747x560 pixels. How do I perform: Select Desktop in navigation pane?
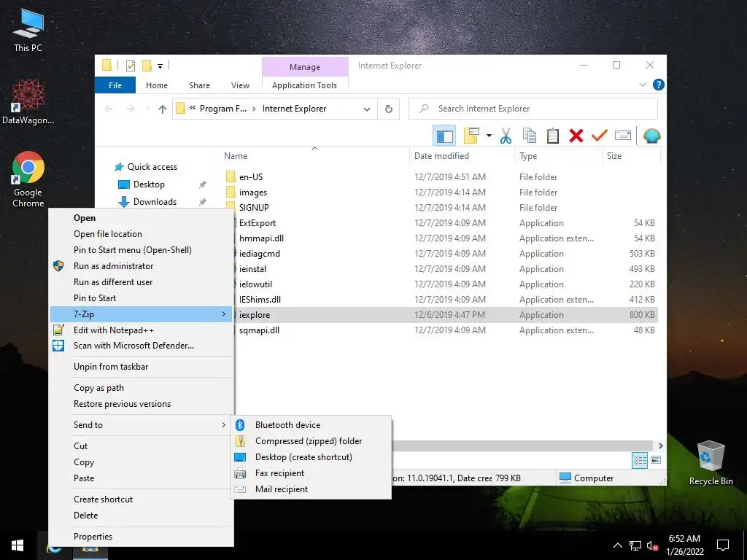pos(149,184)
